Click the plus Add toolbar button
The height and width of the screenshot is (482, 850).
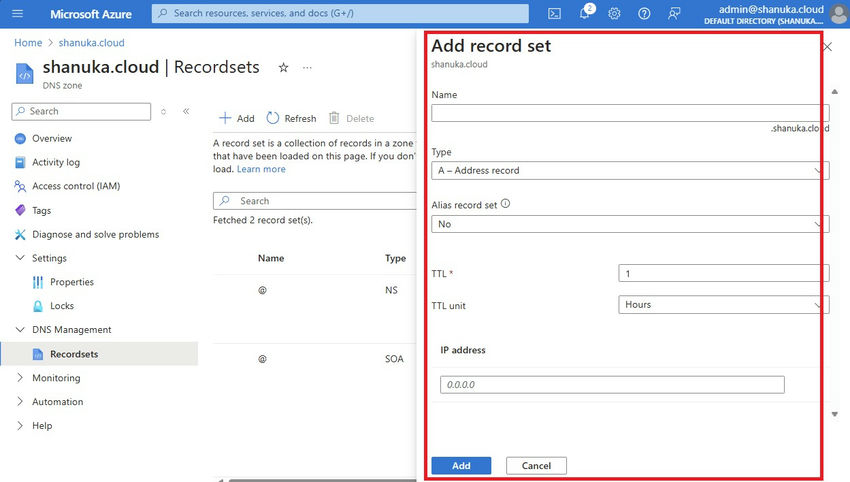click(236, 118)
